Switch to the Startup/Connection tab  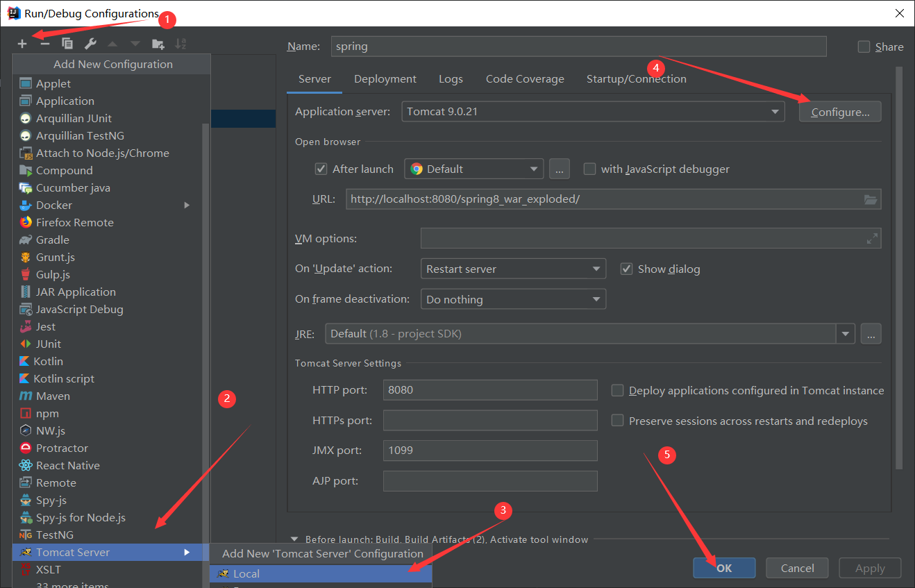(636, 79)
